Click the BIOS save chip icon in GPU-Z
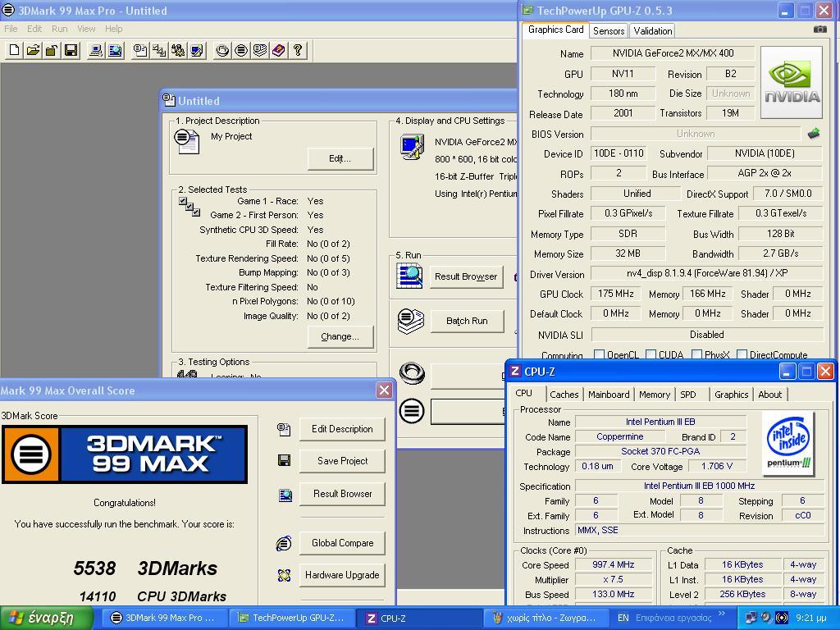840x630 pixels. (x=814, y=134)
